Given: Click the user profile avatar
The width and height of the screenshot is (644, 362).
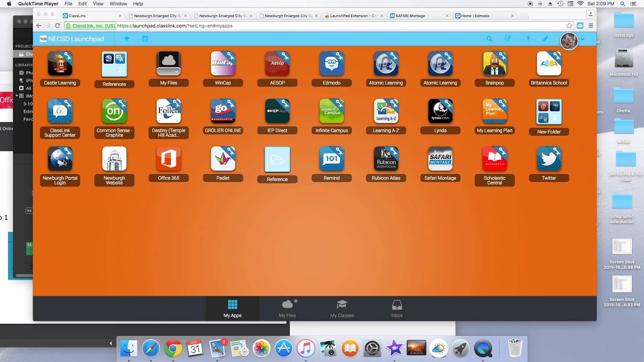Looking at the screenshot, I should 569,41.
